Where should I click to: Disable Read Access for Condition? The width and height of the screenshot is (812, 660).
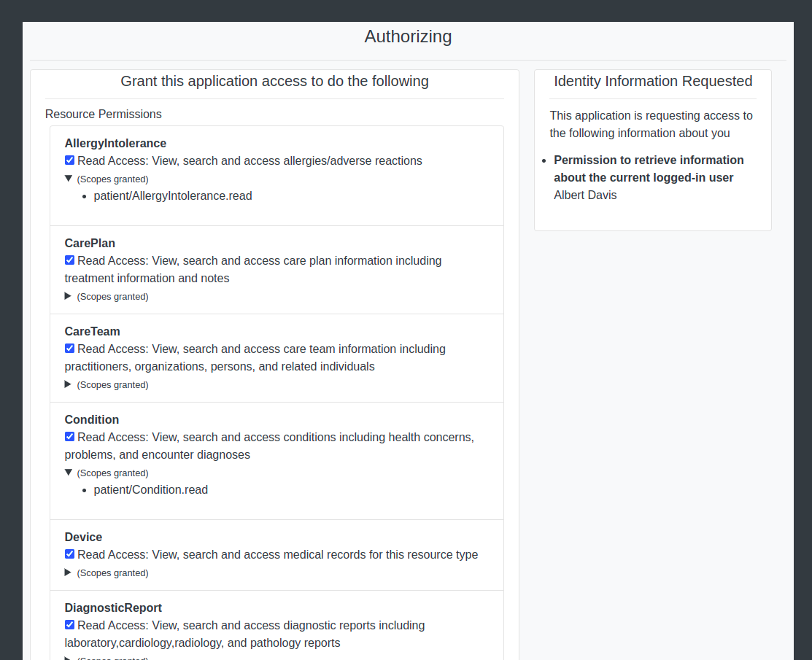69,436
